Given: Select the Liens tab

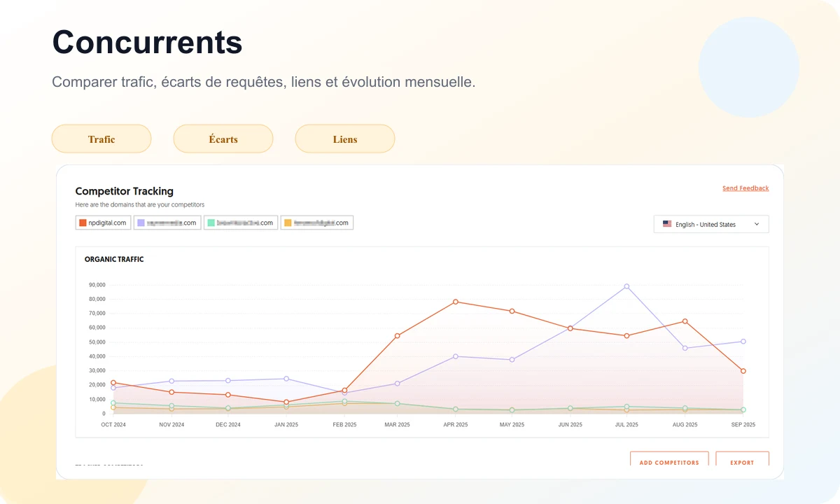Looking at the screenshot, I should tap(345, 139).
